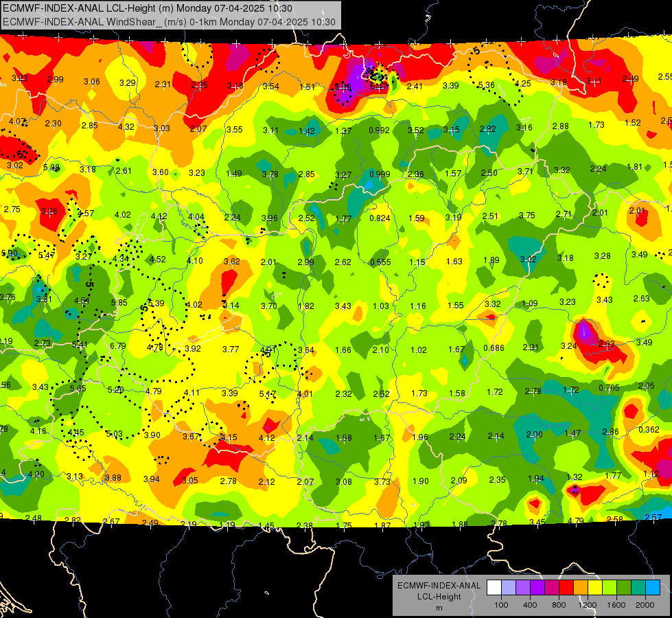Click the wind shear value 3.45
Screen dimensions: 672x618
pos(537,522)
